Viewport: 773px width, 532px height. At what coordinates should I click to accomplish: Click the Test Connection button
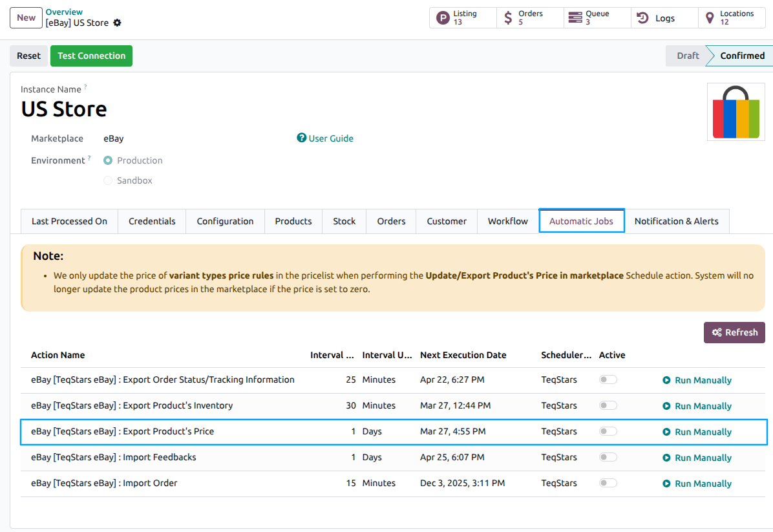[x=91, y=56]
